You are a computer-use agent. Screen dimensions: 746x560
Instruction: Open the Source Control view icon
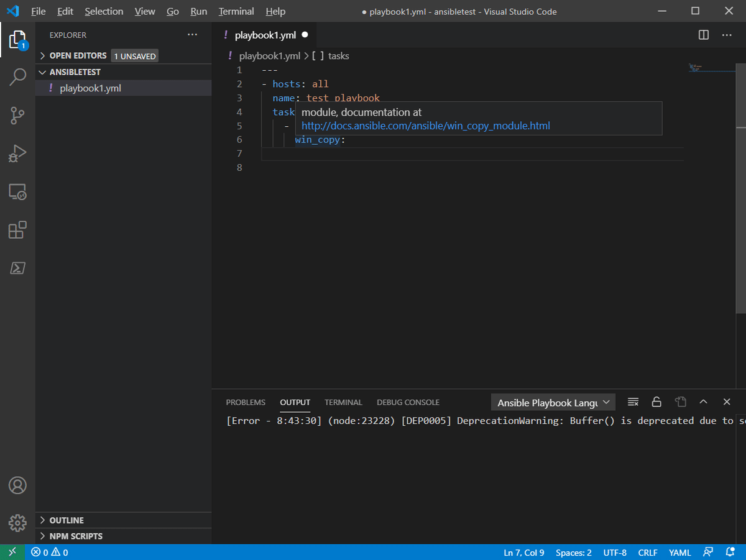tap(17, 115)
